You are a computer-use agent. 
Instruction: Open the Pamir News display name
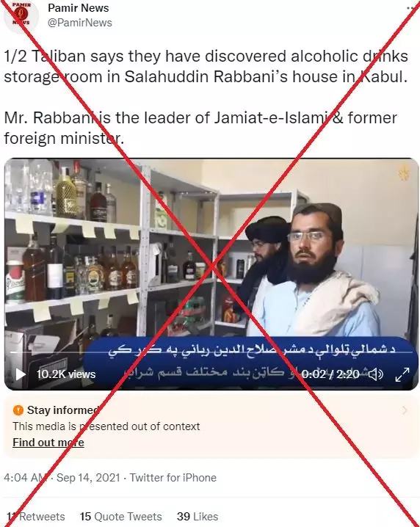click(79, 8)
